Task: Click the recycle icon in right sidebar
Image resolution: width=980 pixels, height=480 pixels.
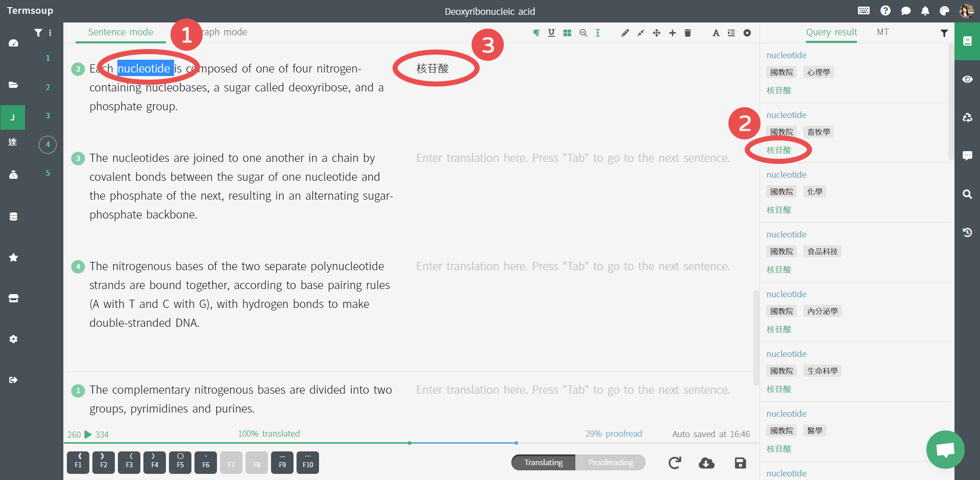Action: click(967, 117)
